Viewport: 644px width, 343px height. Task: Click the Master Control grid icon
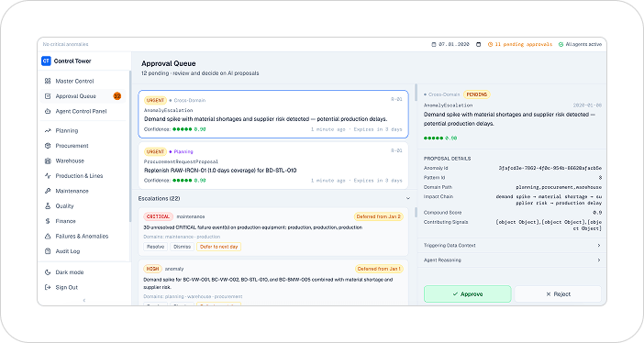click(x=48, y=81)
